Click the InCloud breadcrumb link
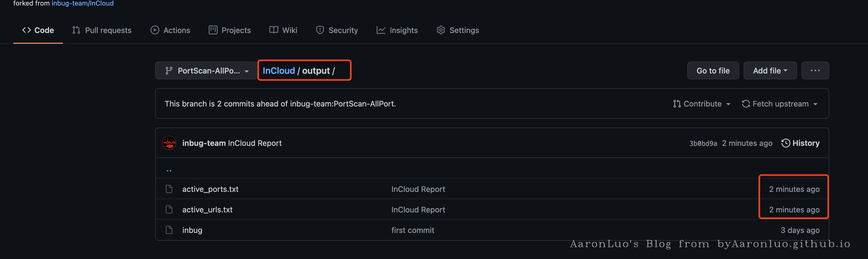Screen dimensions: 868x259 279,70
